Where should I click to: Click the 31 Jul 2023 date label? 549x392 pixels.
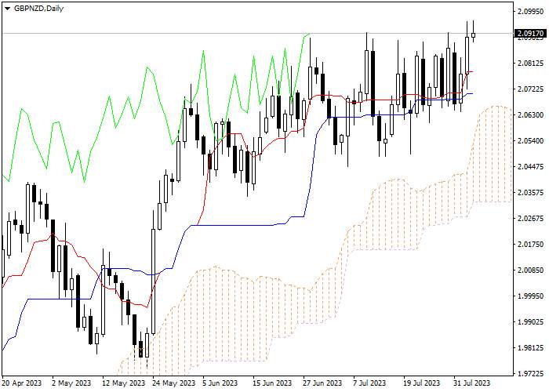472,383
